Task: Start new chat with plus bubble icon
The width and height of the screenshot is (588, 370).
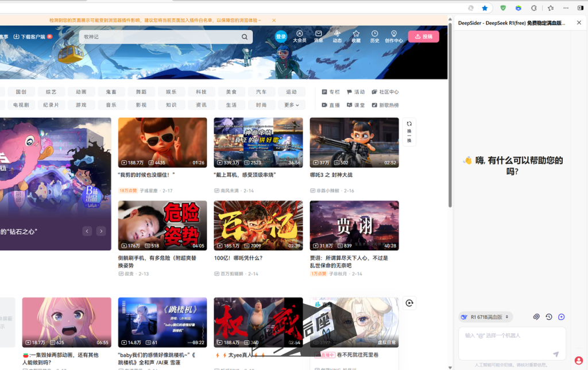Action: coord(562,317)
